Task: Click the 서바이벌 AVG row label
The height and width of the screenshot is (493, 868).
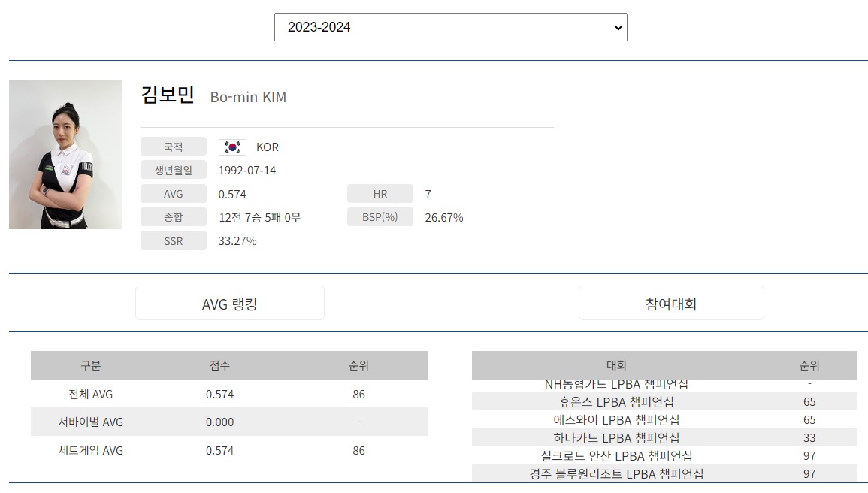Action: point(91,422)
